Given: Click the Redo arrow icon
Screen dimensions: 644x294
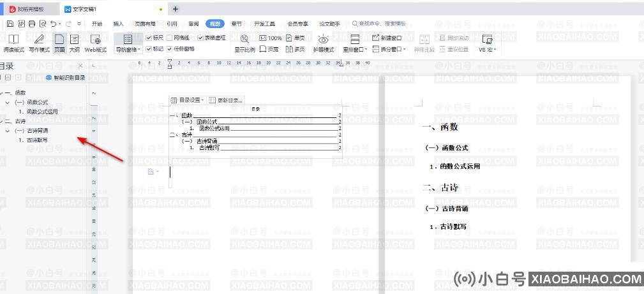Looking at the screenshot, I should click(68, 24).
